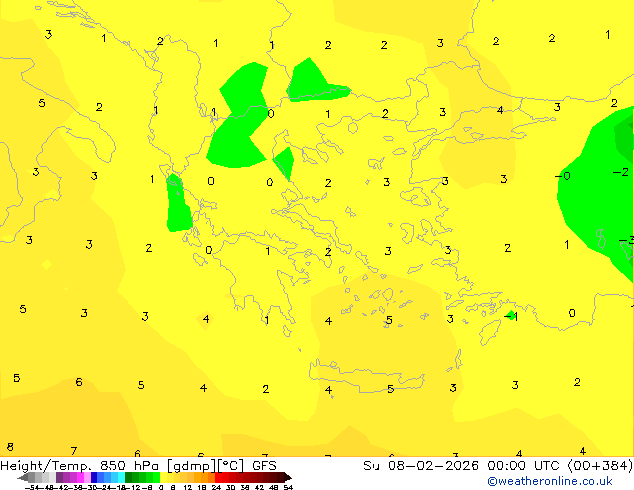Click the bright yellow legend swatch above 0
634x490 pixels.
(x=164, y=477)
